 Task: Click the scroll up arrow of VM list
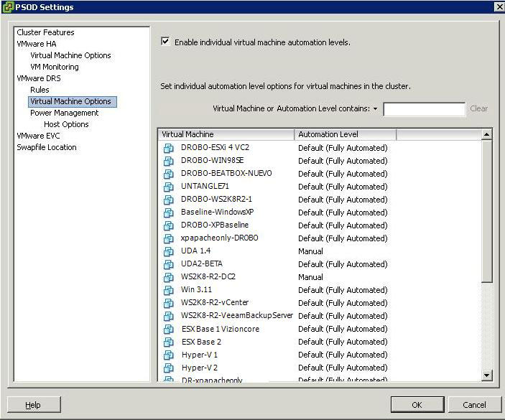pos(486,134)
